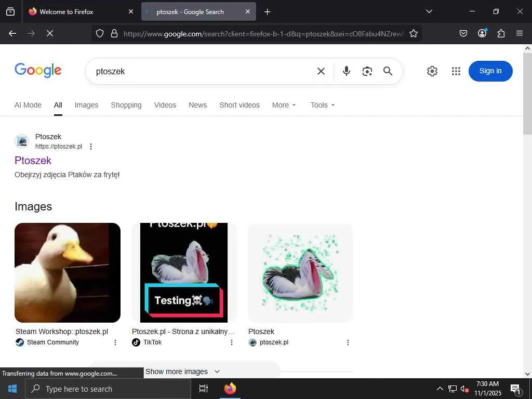Open Steam Workshop::ptoszek.pl image caption
Screen dimensions: 532x399
(62, 331)
